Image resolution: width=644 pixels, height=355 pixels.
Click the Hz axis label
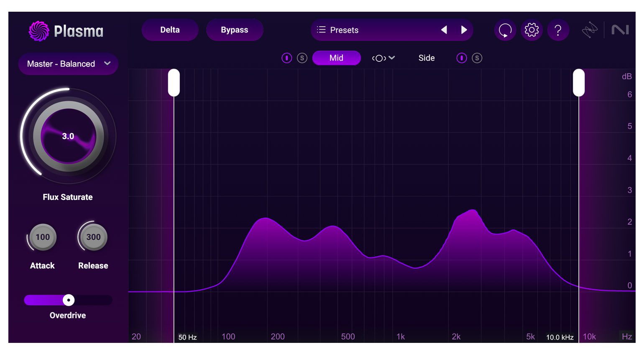pos(627,337)
